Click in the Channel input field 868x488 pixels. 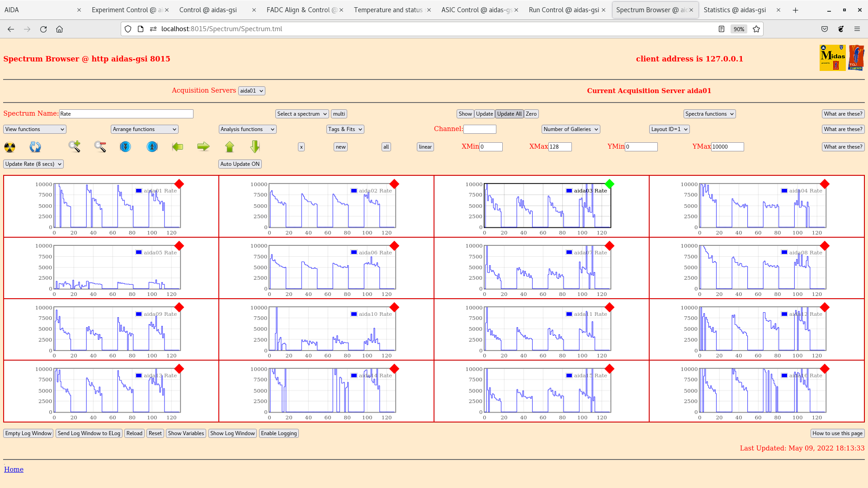pyautogui.click(x=480, y=129)
